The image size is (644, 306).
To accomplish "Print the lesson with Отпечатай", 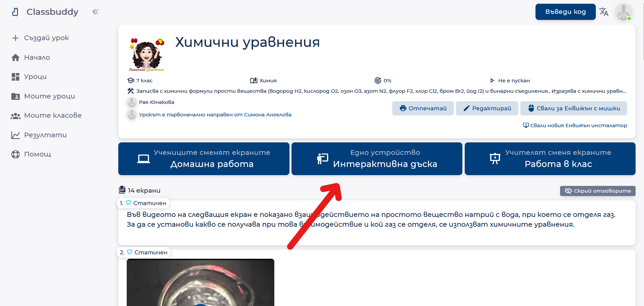I will coord(423,108).
